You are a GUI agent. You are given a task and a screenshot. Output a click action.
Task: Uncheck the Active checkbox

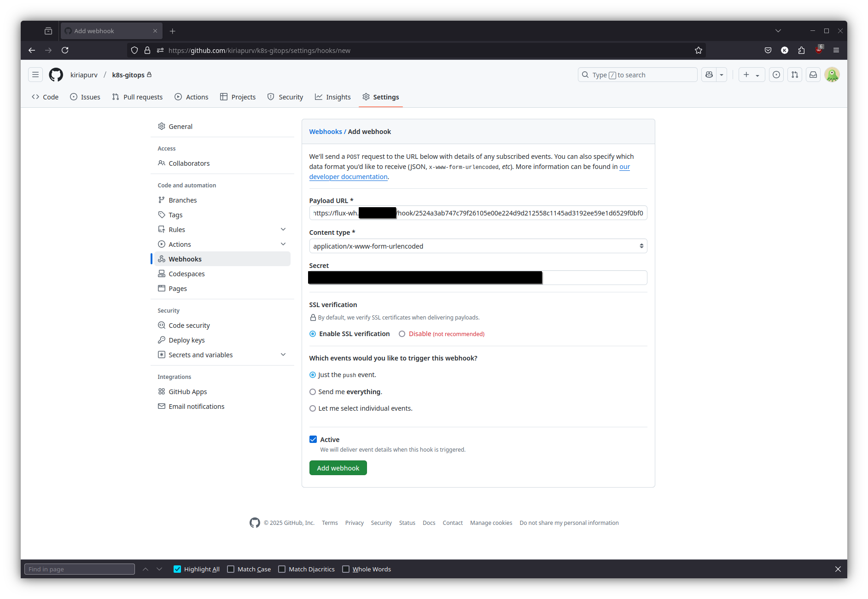pos(313,439)
